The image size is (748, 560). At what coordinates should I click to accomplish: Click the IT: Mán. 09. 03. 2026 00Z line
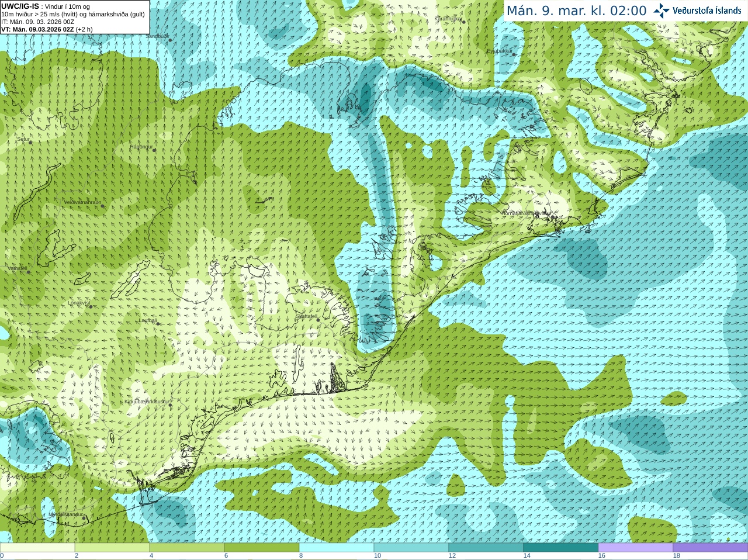pyautogui.click(x=37, y=22)
